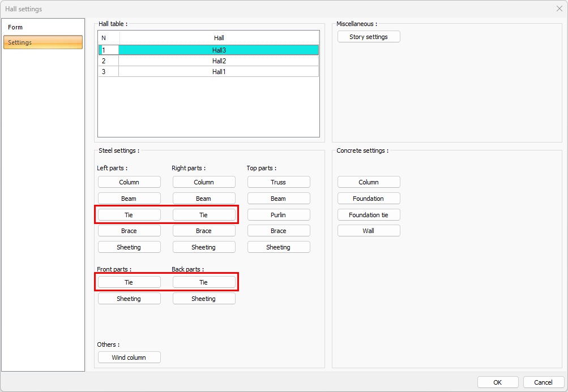Viewport: 568px width, 392px height.
Task: Close the Hall settings dialog window
Action: coord(559,8)
